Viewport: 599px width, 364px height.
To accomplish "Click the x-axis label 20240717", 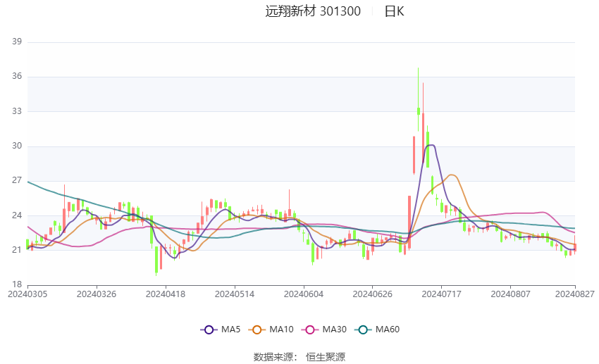I will (x=442, y=294).
